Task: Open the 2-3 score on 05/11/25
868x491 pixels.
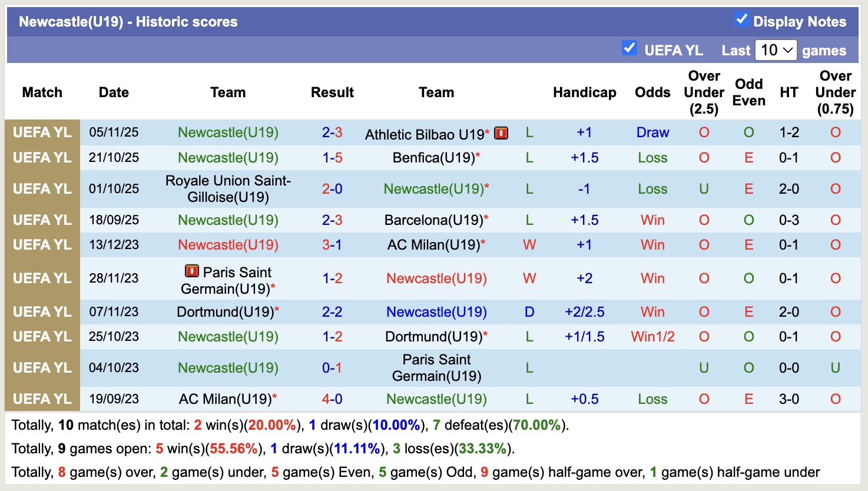Action: [332, 132]
